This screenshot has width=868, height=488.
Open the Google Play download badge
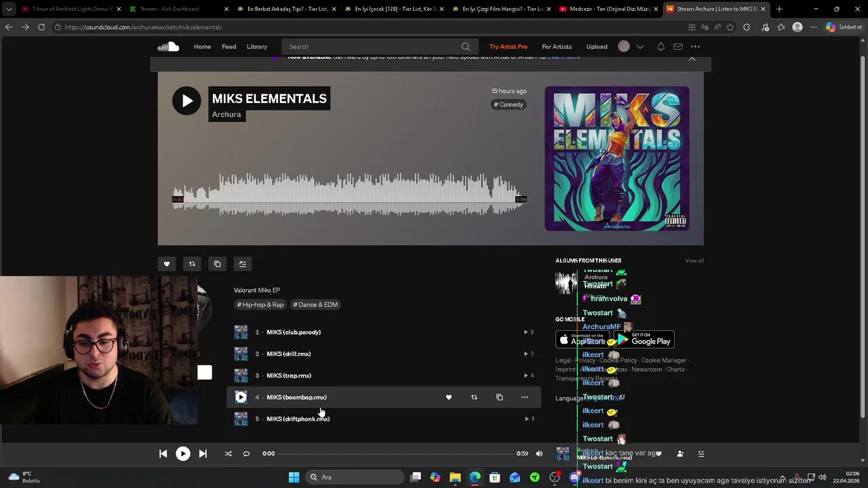click(645, 340)
